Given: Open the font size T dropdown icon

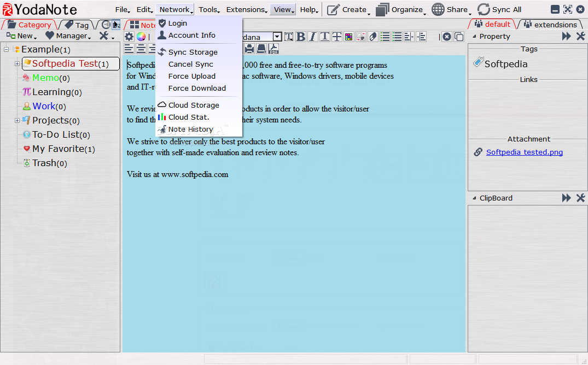Looking at the screenshot, I should pyautogui.click(x=289, y=37).
